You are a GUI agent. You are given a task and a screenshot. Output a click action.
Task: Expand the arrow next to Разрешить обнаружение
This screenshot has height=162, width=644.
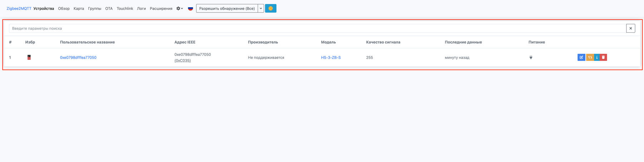pos(261,8)
